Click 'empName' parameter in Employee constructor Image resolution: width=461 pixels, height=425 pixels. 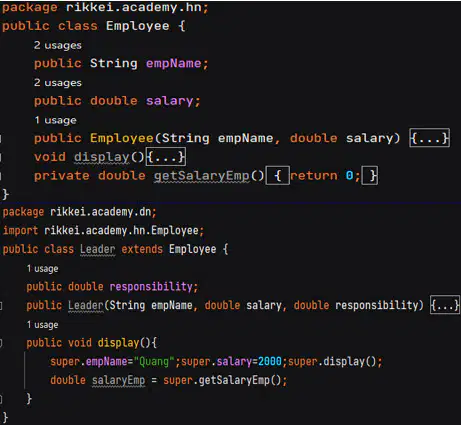tap(245, 138)
